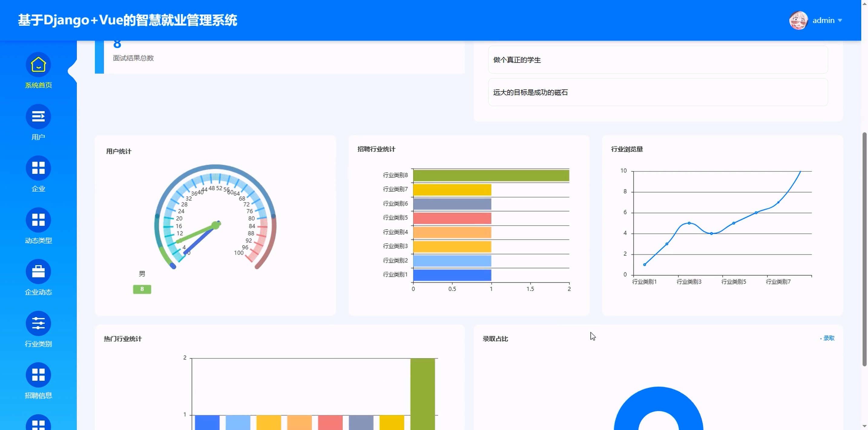This screenshot has height=430, width=868.
Task: Open the 招聘信息 grid icon
Action: pyautogui.click(x=38, y=374)
